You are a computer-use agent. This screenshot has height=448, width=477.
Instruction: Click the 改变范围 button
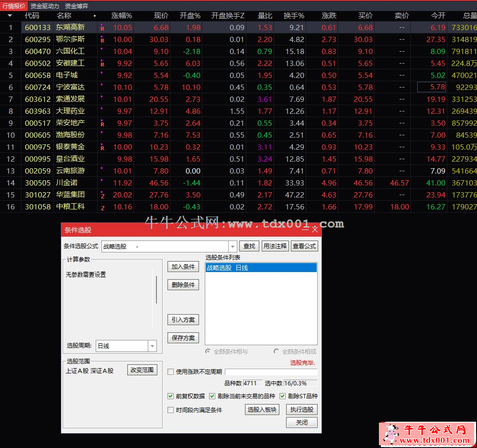pyautogui.click(x=142, y=370)
